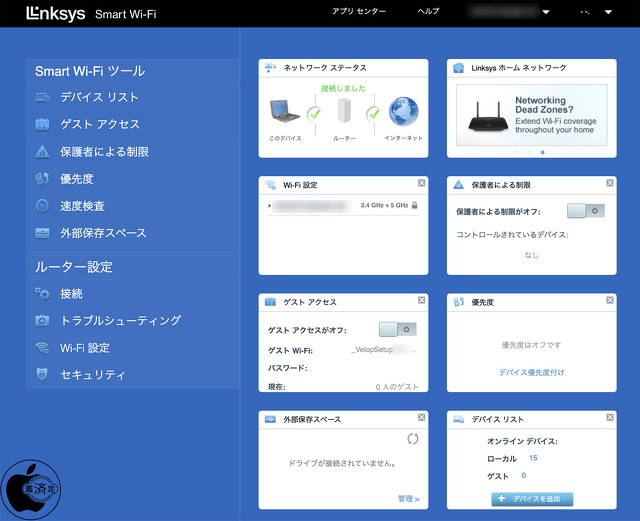Click the 優先度はオフです text
This screenshot has height=521, width=640.
coord(531,345)
